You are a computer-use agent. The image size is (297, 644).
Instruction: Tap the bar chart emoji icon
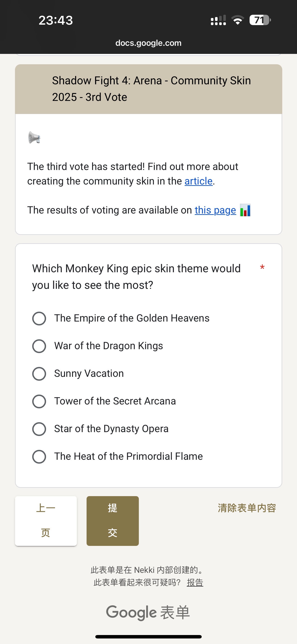tap(245, 210)
